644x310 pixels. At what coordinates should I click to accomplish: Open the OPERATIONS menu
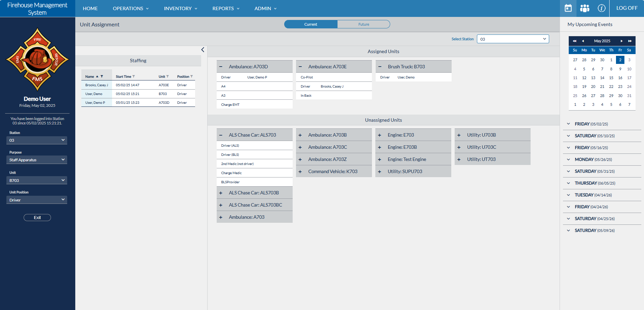pyautogui.click(x=131, y=8)
